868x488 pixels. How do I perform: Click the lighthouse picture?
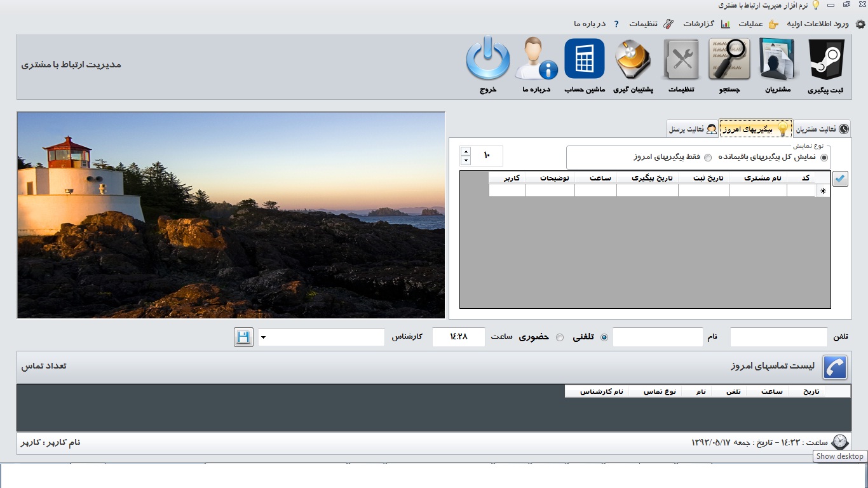tap(231, 215)
